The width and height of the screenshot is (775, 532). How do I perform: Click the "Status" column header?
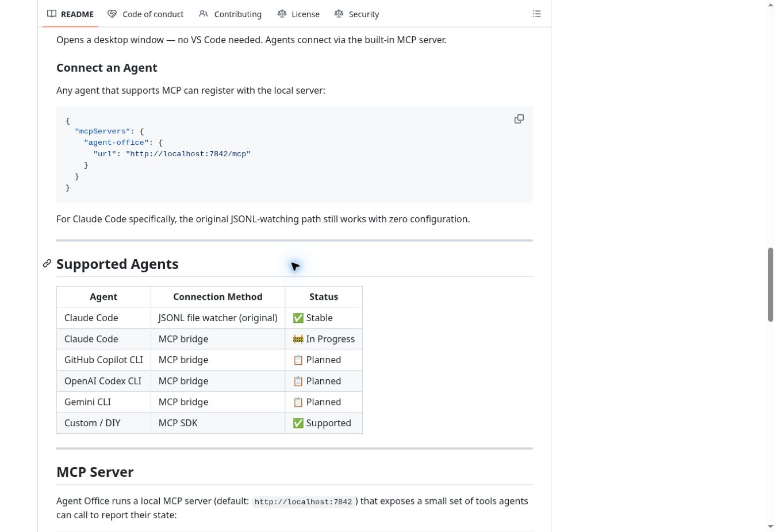click(x=324, y=296)
